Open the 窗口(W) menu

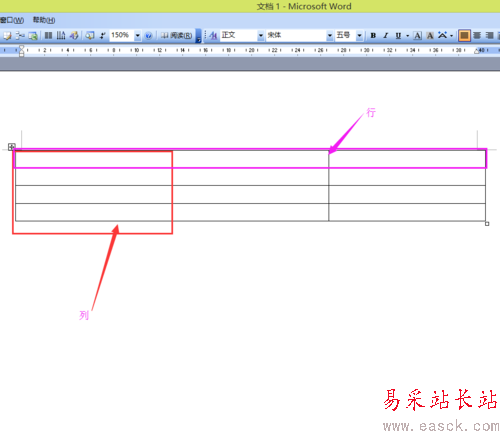point(12,20)
